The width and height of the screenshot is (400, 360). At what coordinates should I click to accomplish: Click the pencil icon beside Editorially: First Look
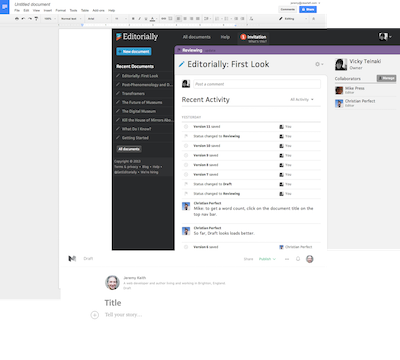(x=181, y=64)
